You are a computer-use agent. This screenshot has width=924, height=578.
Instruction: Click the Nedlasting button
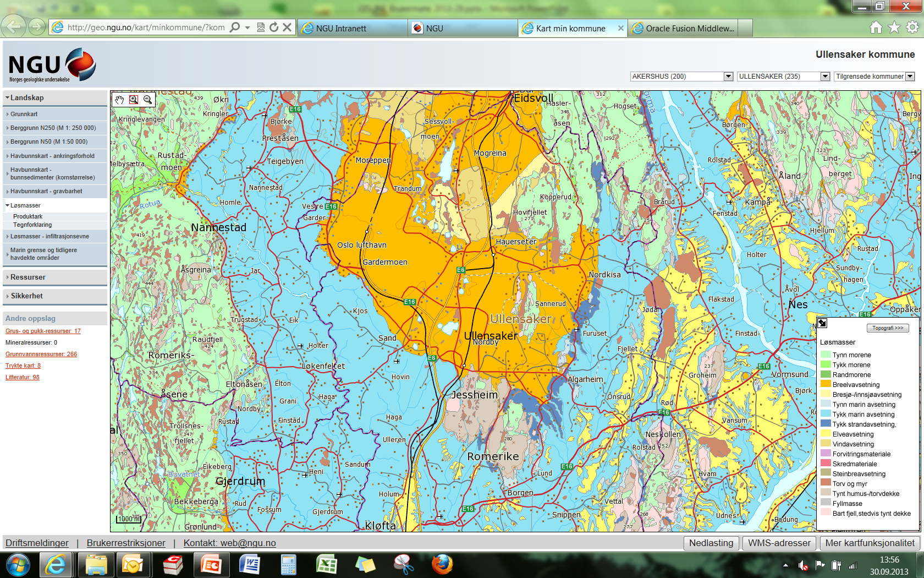[711, 543]
